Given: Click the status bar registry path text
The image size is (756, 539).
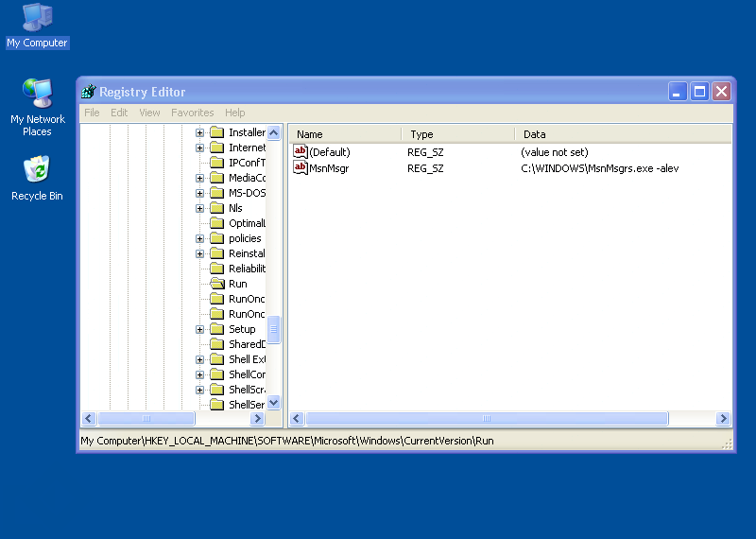Looking at the screenshot, I should (x=287, y=441).
